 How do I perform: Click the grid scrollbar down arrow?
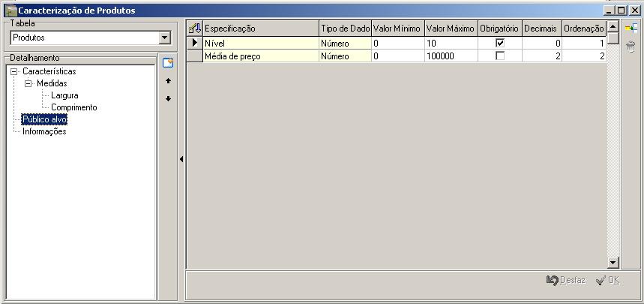point(613,262)
